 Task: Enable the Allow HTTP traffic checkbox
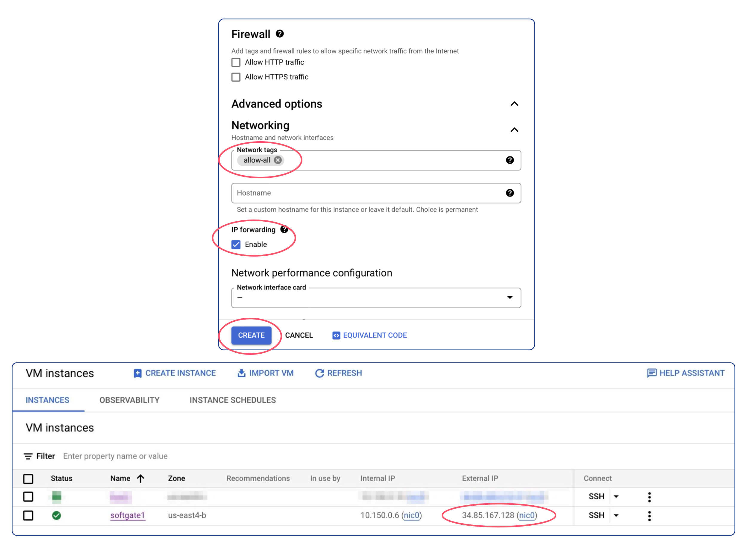[x=236, y=62]
